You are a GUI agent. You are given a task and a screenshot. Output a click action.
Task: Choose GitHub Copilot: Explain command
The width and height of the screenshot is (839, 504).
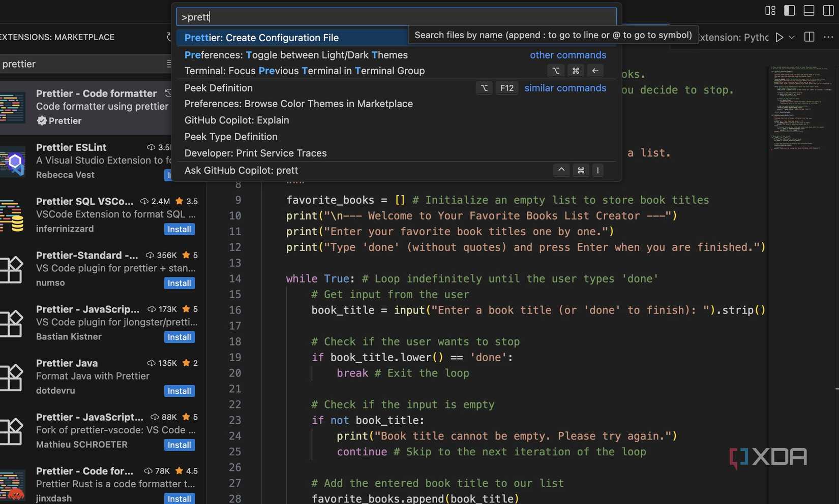point(236,120)
